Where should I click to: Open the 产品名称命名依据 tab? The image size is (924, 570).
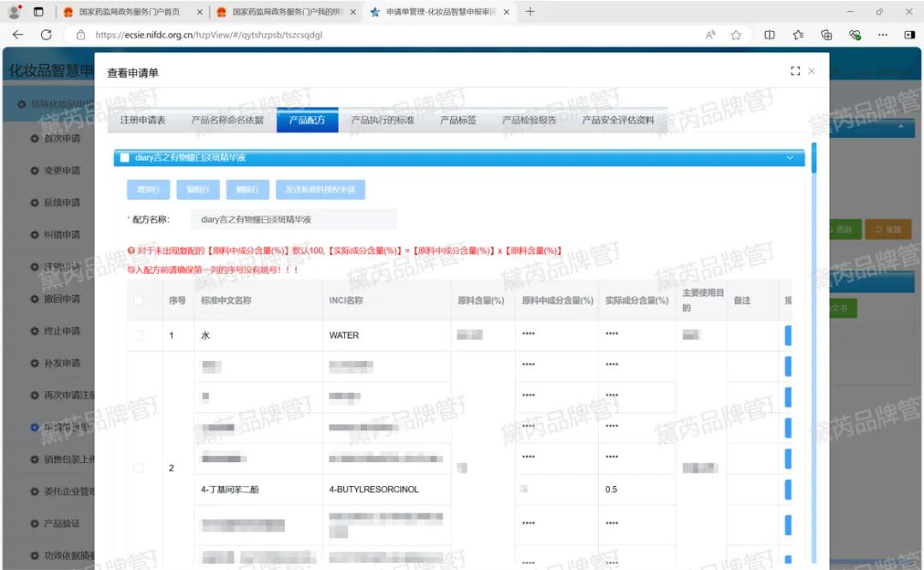(x=227, y=121)
